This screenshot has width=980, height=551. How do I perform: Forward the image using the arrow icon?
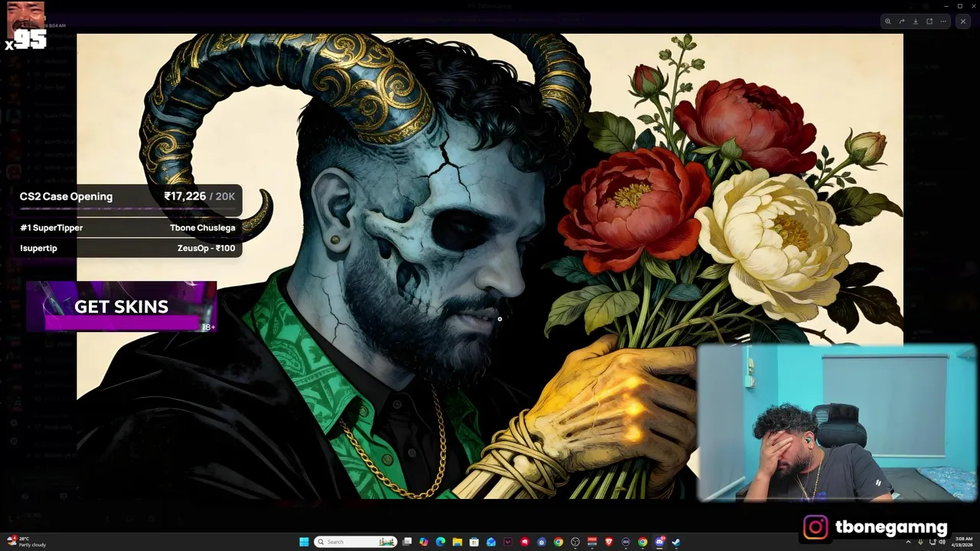pyautogui.click(x=902, y=21)
